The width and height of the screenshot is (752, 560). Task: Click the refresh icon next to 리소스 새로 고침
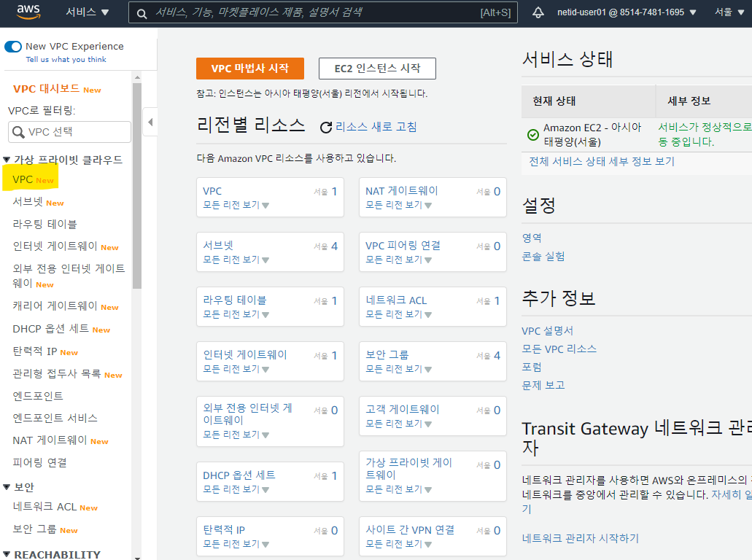[x=326, y=127]
